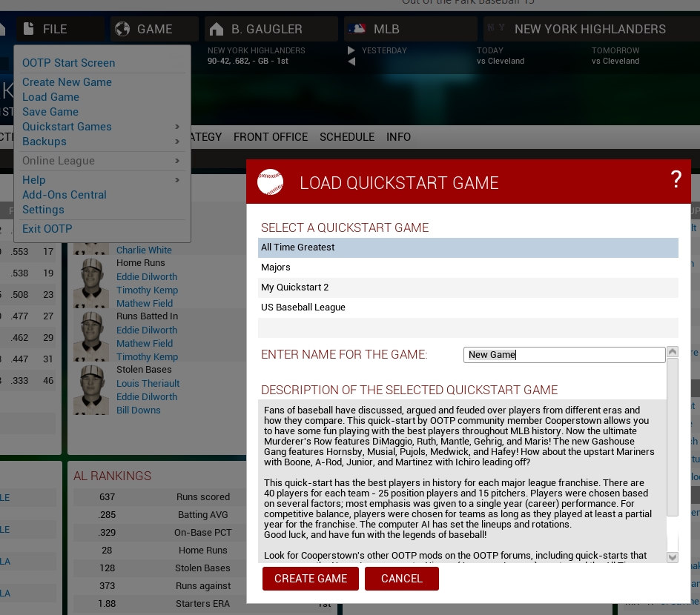This screenshot has width=700, height=615.
Task: Click the Stolen Bases leader portrait
Action: pos(91,390)
